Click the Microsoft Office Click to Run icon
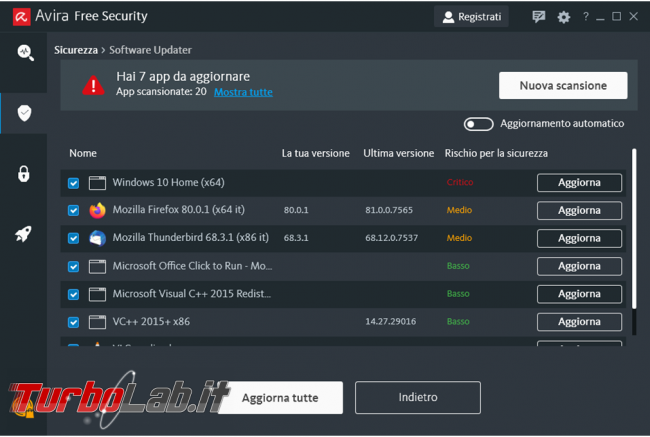 tap(97, 267)
